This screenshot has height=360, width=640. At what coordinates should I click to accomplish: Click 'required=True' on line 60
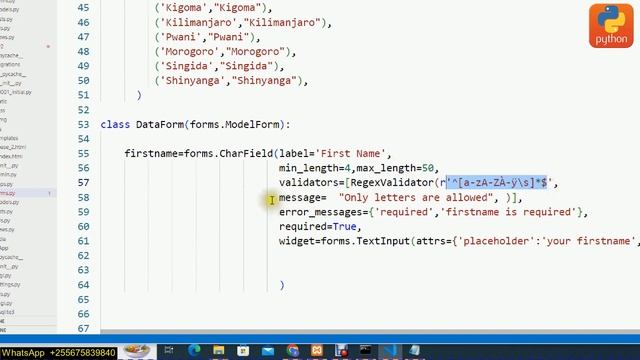pyautogui.click(x=318, y=227)
